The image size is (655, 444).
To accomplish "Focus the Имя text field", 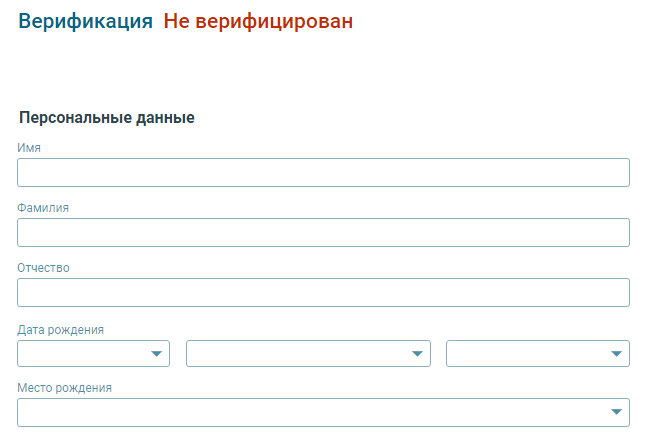I will pos(323,173).
